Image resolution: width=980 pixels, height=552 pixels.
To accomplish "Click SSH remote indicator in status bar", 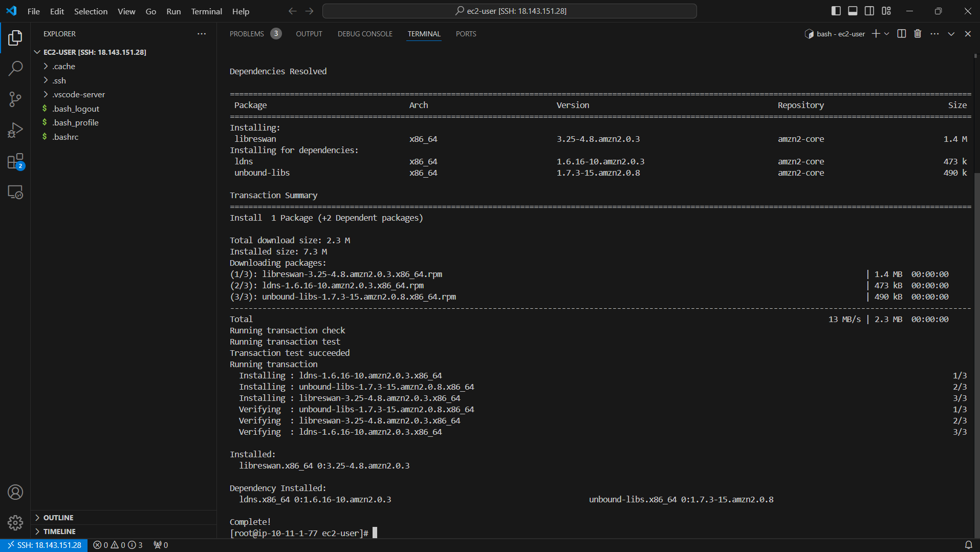I will click(44, 545).
